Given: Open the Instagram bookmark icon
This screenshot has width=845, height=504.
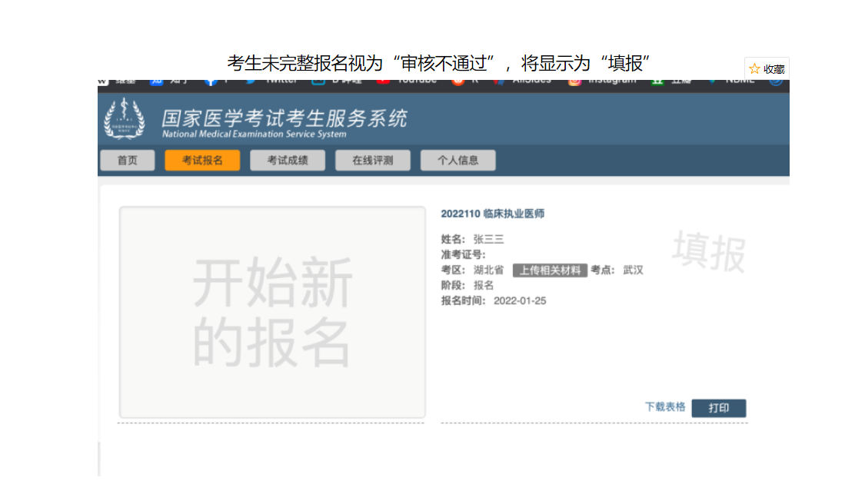Looking at the screenshot, I should pyautogui.click(x=574, y=81).
